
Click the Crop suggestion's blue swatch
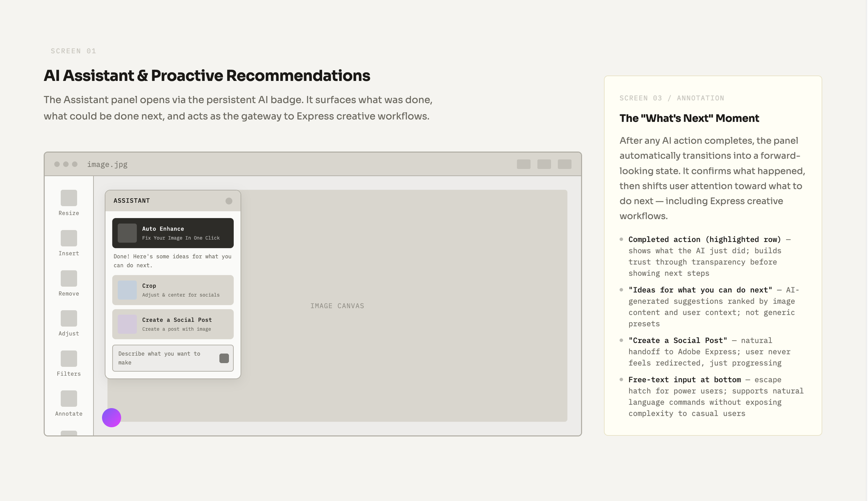tap(127, 290)
